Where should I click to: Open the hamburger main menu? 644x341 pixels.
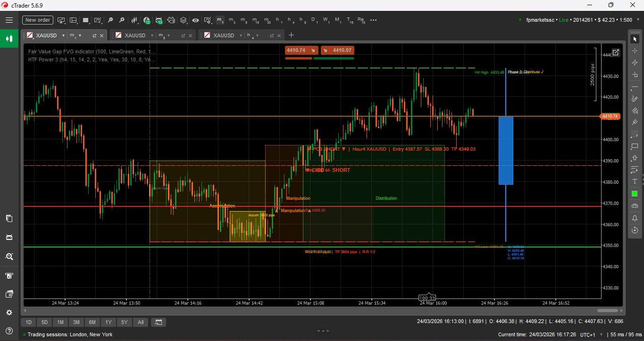tap(9, 20)
